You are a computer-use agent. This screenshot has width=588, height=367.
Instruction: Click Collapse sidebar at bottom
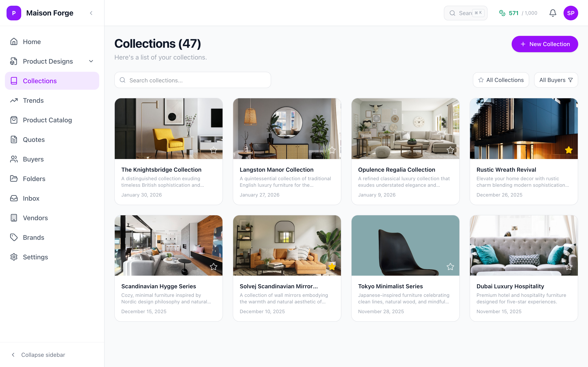(x=38, y=355)
